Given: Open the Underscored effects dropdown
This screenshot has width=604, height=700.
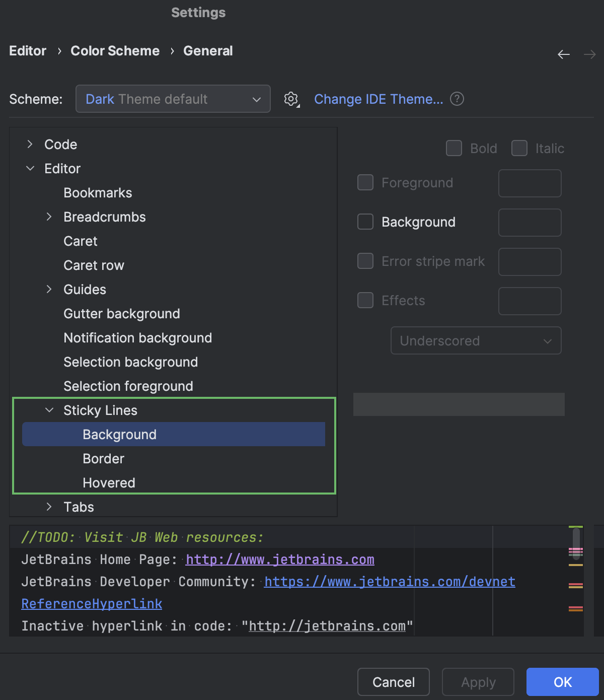Looking at the screenshot, I should [476, 340].
